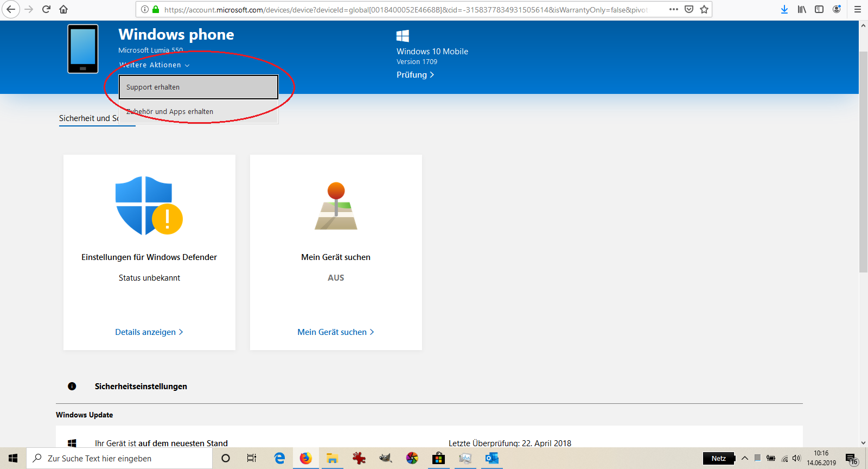Open the browser home page icon
The image size is (868, 469).
(x=63, y=9)
